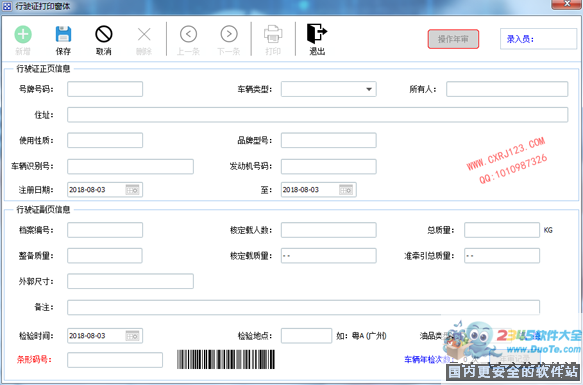This screenshot has width=583, height=385.
Task: Click the 使用性质 input field
Action: coord(105,140)
